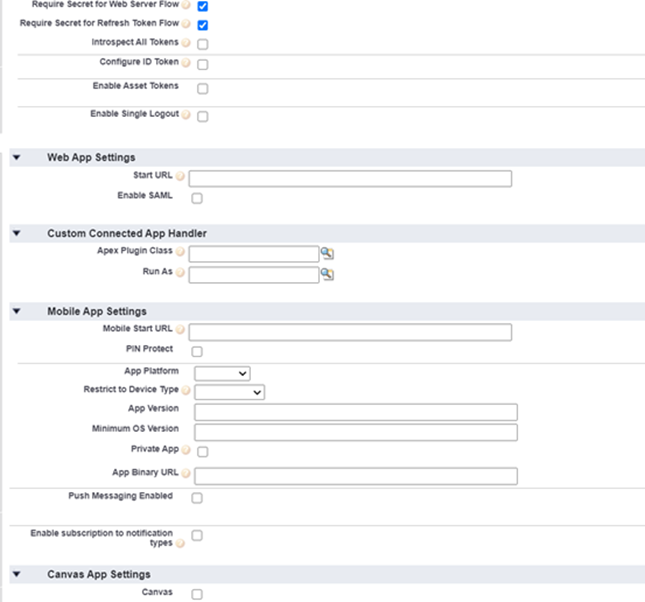The image size is (645, 602).
Task: Open lookup for Apex Plugin Class
Action: click(x=327, y=254)
